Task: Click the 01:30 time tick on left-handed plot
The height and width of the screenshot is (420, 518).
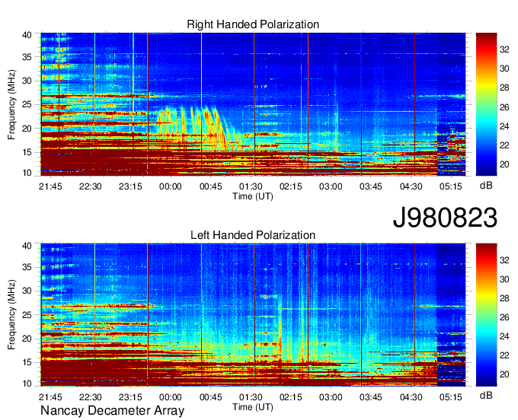Action: pyautogui.click(x=251, y=397)
